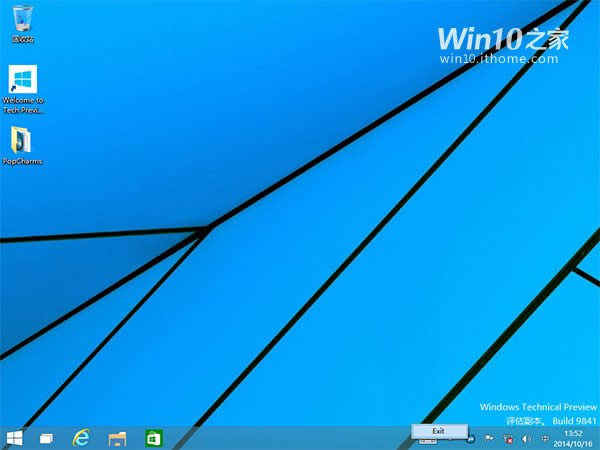Viewport: 600px width, 450px height.
Task: Open the PopCharms folder on the desktop
Action: [x=21, y=138]
